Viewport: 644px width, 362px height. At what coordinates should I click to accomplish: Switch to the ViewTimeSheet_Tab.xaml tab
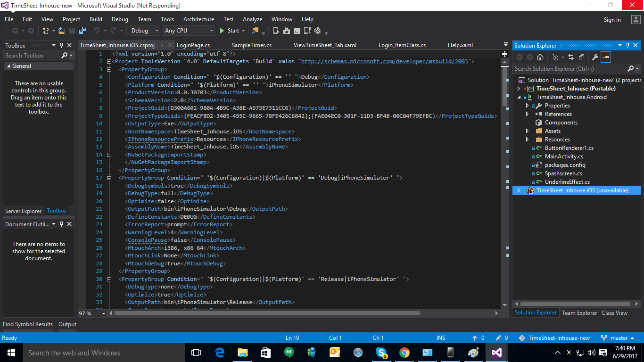325,45
